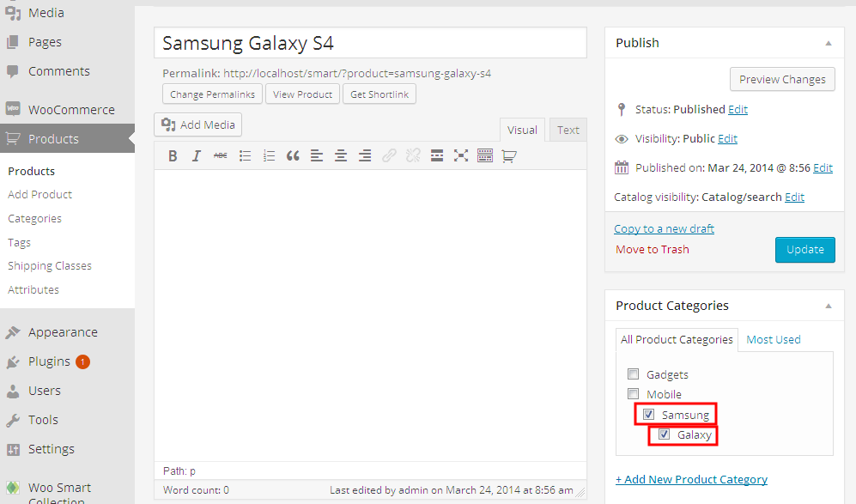856x504 pixels.
Task: Click Add New Product Category link
Action: 691,479
